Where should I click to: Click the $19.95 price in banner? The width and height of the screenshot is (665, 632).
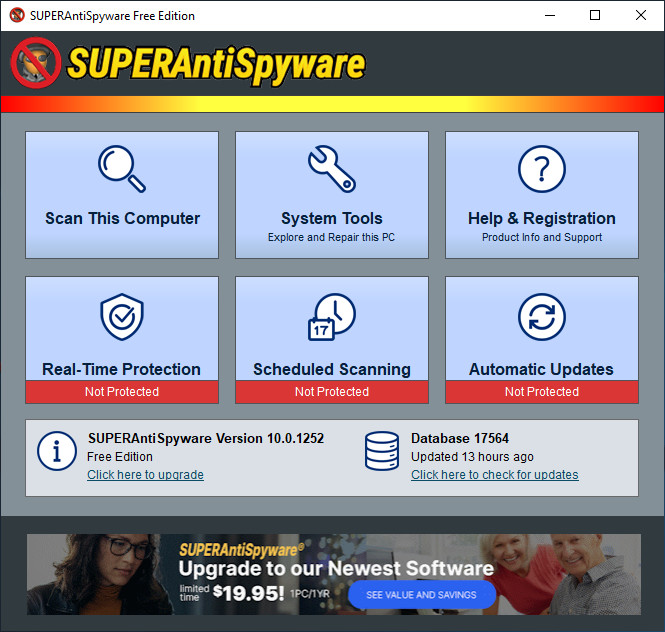pos(248,593)
